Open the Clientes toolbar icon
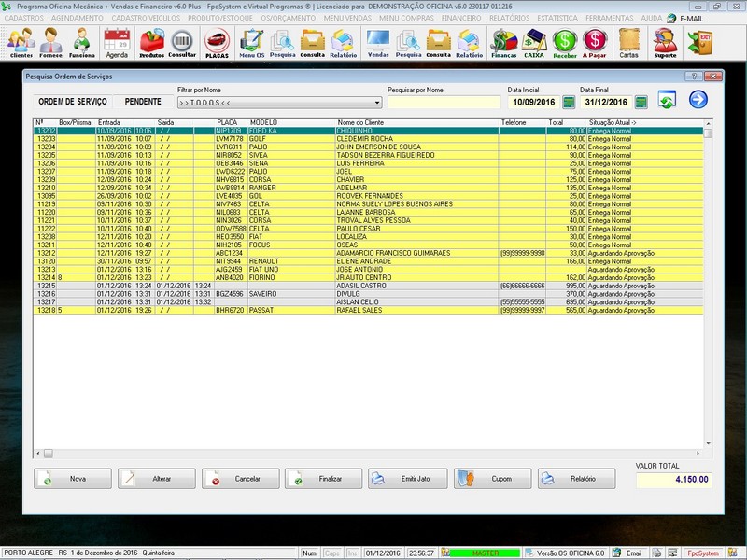This screenshot has height=560, width=747. pos(21,43)
